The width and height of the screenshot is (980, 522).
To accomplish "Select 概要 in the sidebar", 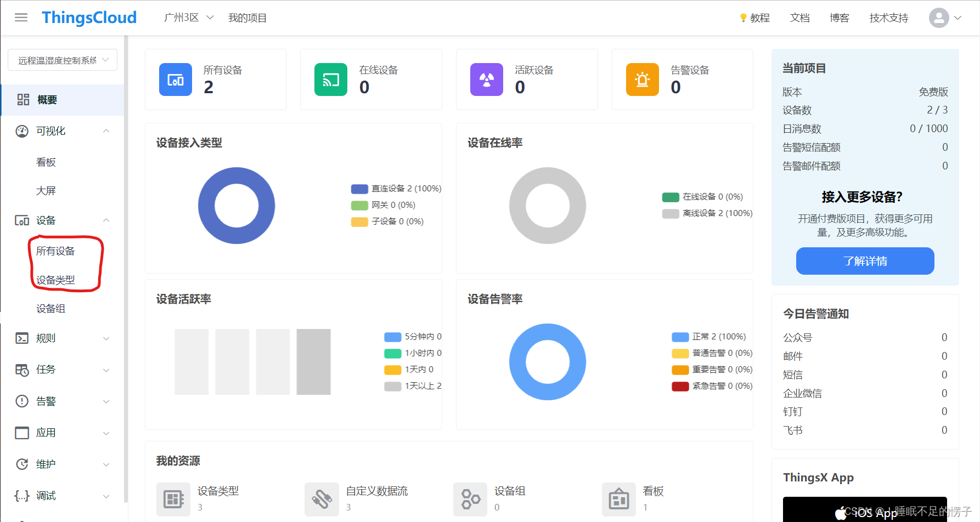I will (63, 100).
